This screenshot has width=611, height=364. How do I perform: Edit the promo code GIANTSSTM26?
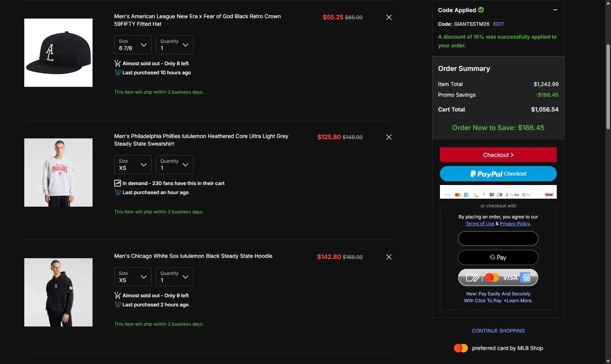click(499, 24)
